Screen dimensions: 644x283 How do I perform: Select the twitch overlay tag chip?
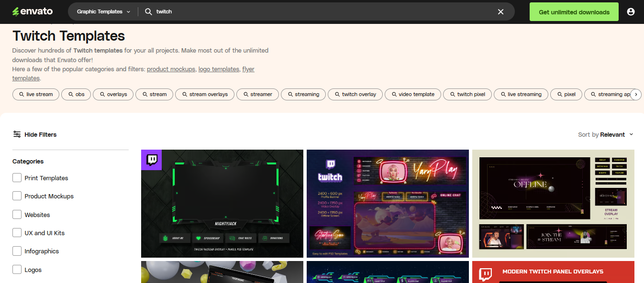[x=355, y=94]
